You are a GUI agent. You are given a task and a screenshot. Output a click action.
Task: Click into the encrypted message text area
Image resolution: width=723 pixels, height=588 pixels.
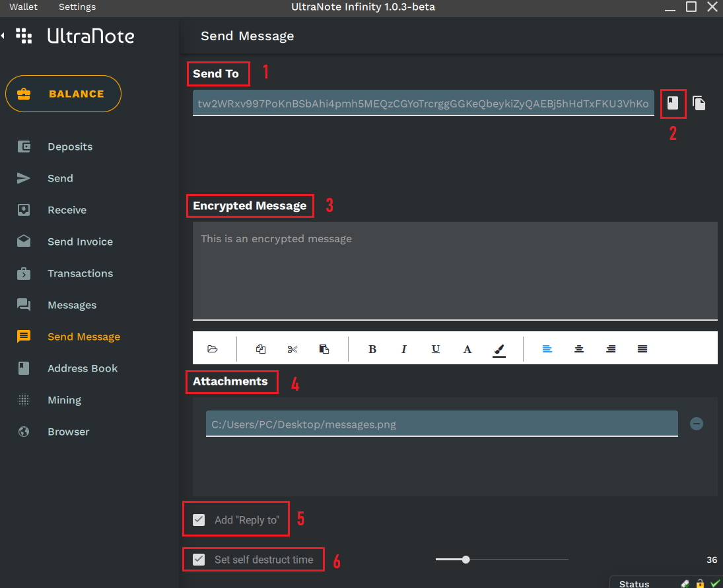pyautogui.click(x=455, y=271)
